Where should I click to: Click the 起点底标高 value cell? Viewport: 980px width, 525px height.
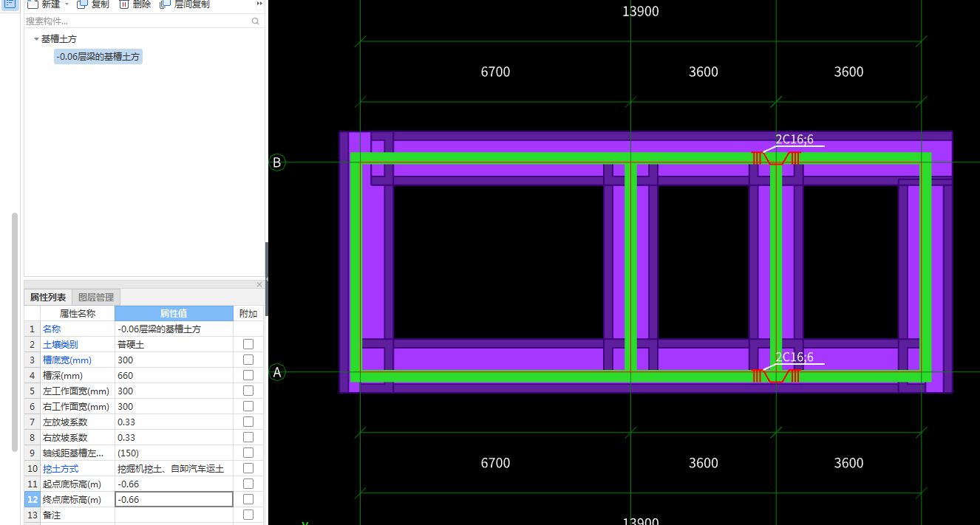[174, 484]
